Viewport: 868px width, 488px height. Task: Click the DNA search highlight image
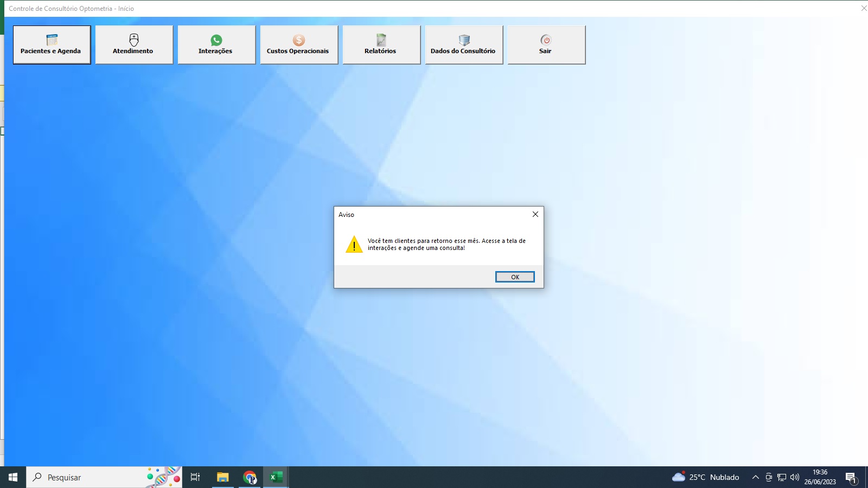pos(163,477)
